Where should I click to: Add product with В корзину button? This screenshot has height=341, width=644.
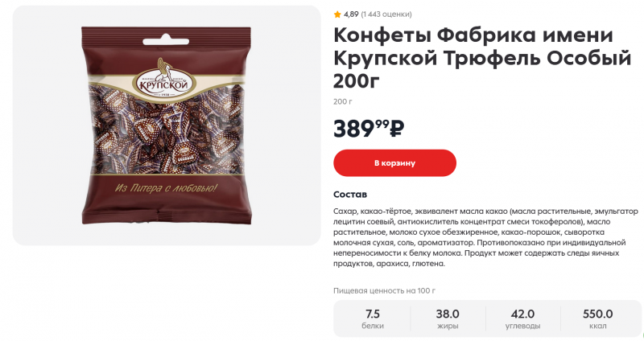[x=394, y=163]
